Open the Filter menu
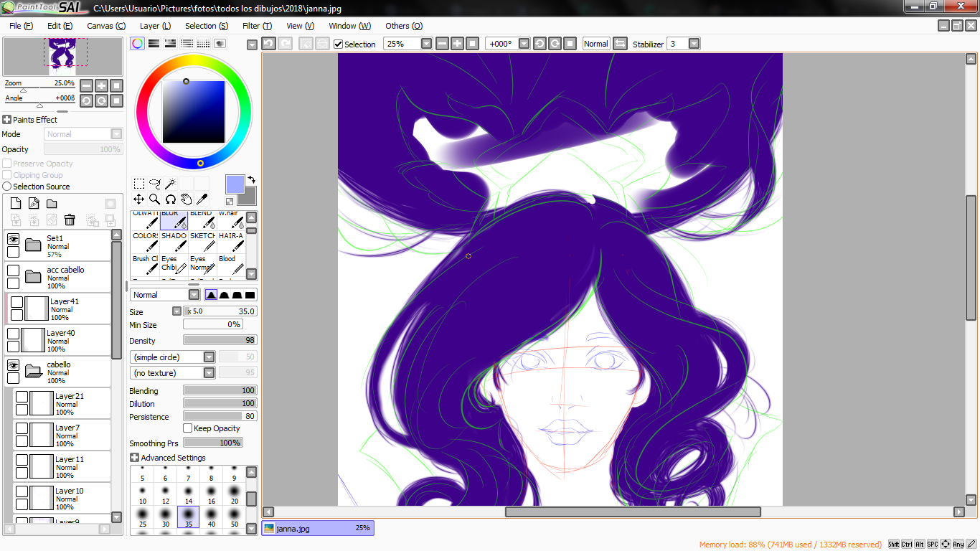 257,26
